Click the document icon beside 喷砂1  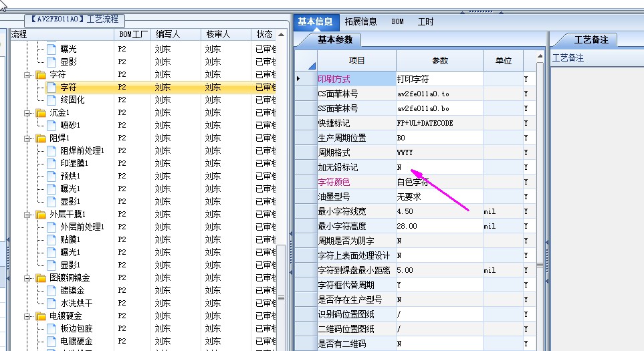[x=51, y=125]
